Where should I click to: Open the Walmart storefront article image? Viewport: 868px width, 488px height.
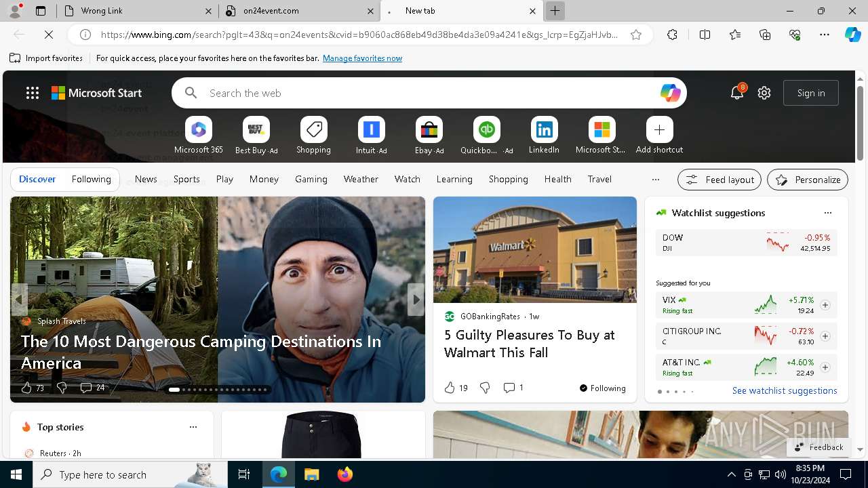535,249
